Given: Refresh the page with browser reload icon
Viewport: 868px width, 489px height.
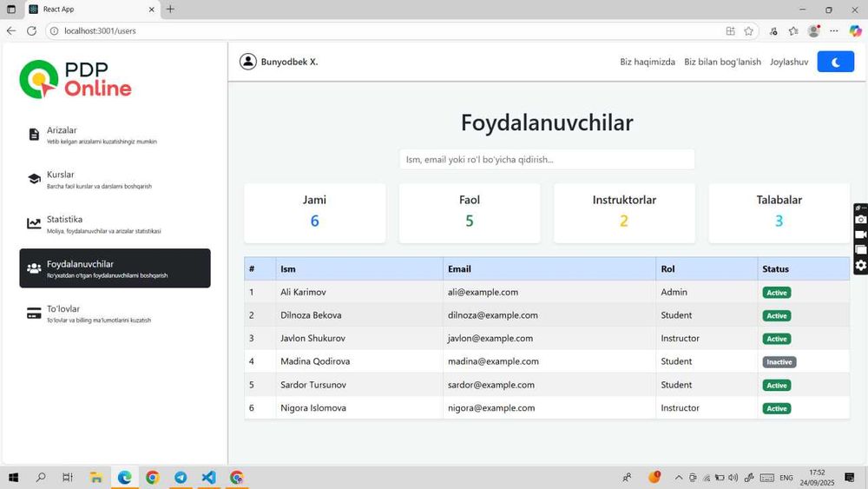Looking at the screenshot, I should 31,31.
